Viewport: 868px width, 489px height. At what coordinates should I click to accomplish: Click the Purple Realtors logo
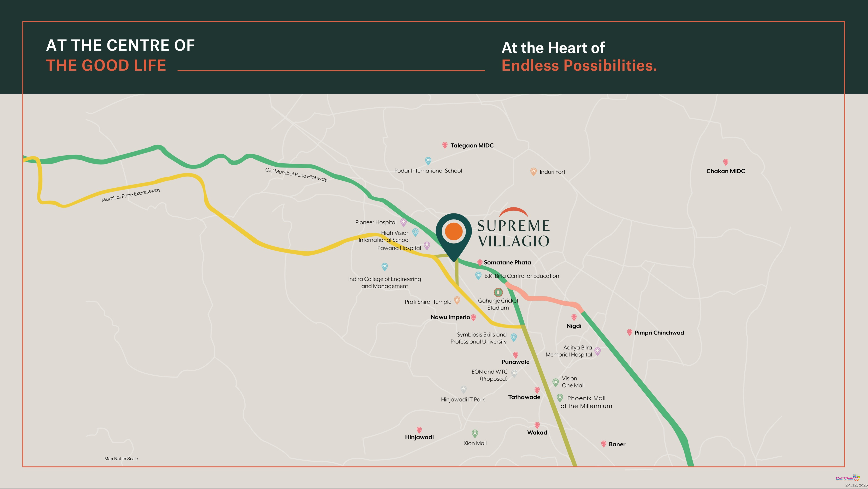coord(848,478)
